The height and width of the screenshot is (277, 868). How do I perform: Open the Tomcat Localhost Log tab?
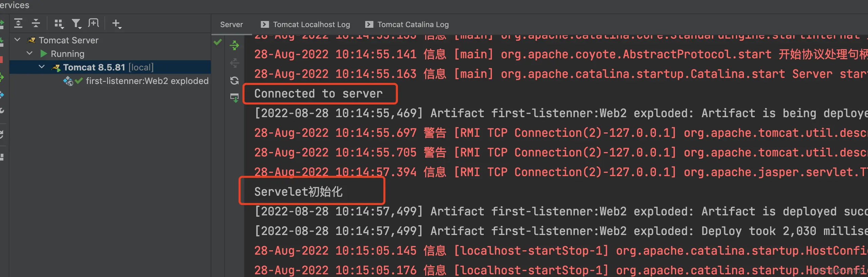click(305, 24)
